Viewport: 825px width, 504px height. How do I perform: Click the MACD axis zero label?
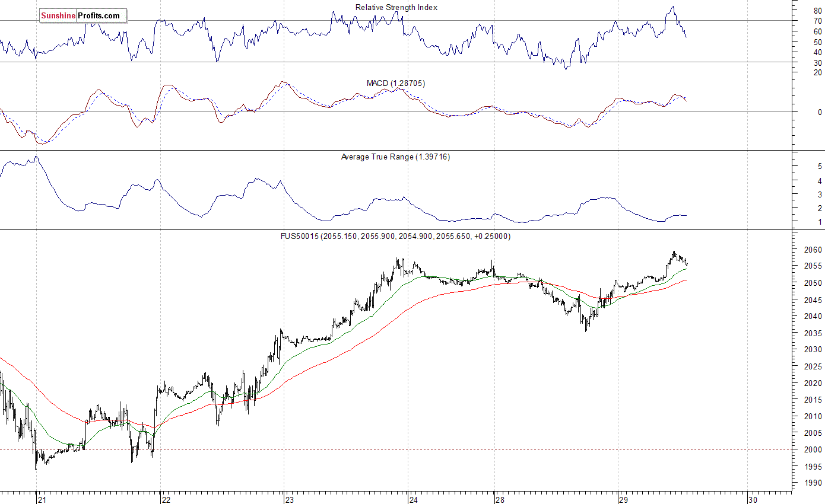[x=820, y=112]
